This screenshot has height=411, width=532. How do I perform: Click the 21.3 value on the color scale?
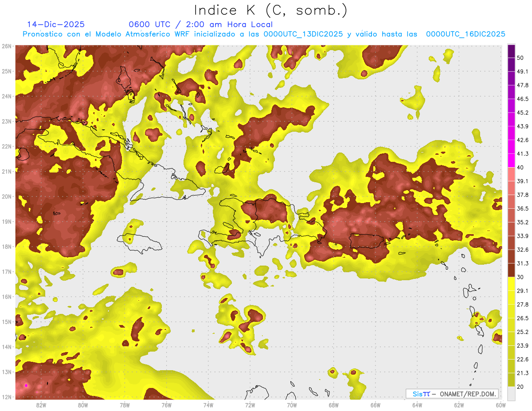pos(522,372)
